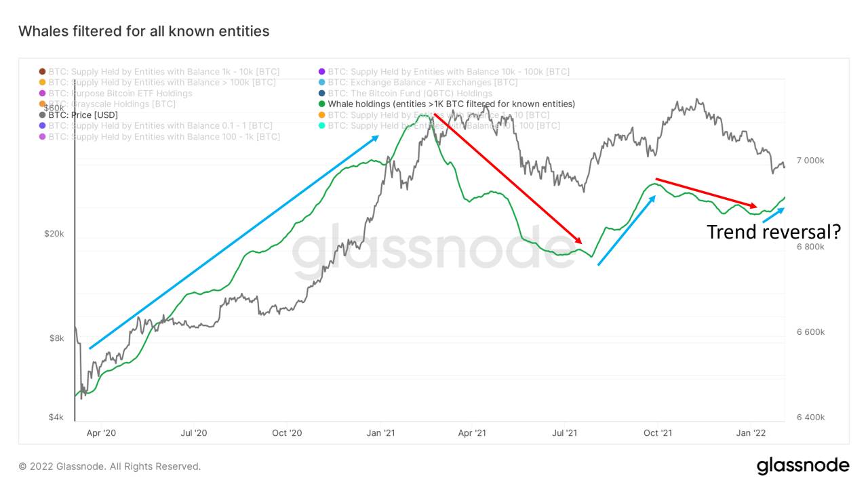868x488 pixels.
Task: Click the 'Trend reversal?' annotation text
Action: [x=774, y=232]
